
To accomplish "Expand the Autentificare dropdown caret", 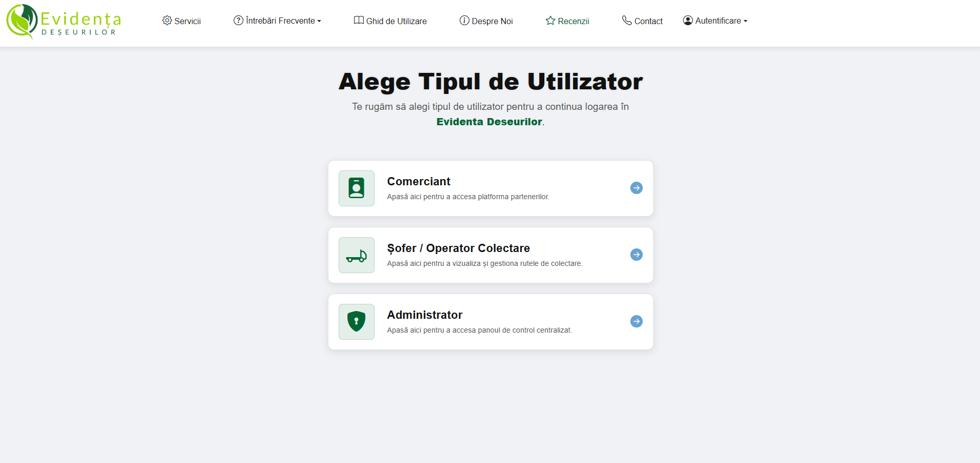I will (x=746, y=21).
